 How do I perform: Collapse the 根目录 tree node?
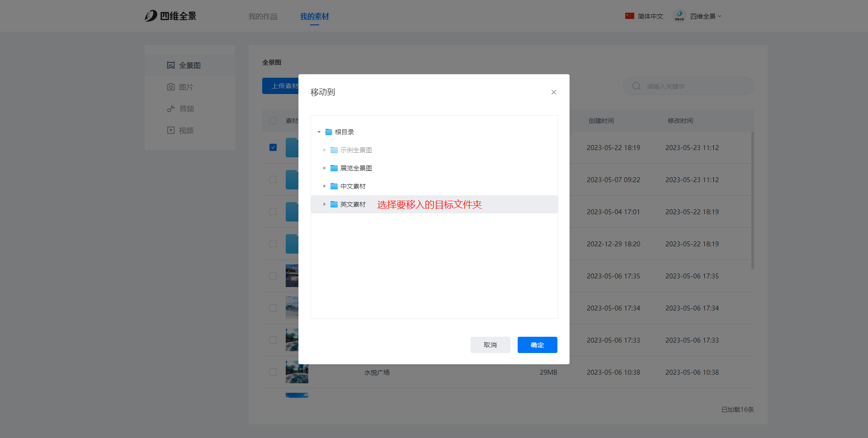319,132
